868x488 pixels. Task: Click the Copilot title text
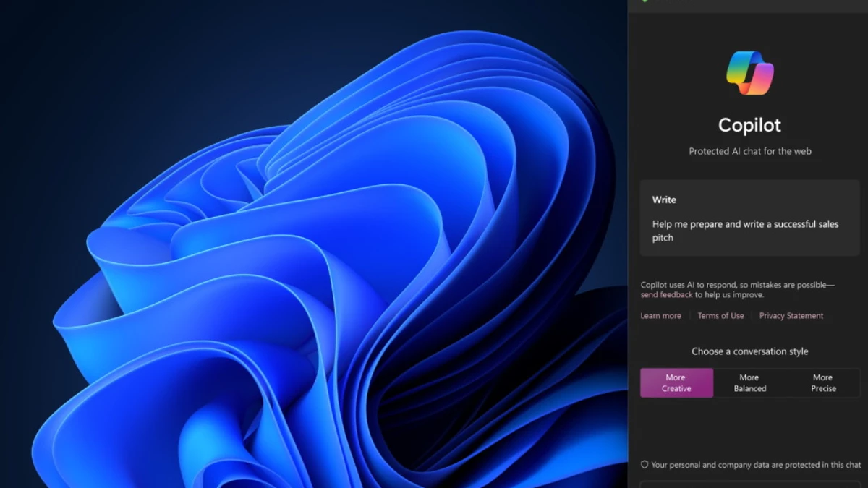coord(749,125)
